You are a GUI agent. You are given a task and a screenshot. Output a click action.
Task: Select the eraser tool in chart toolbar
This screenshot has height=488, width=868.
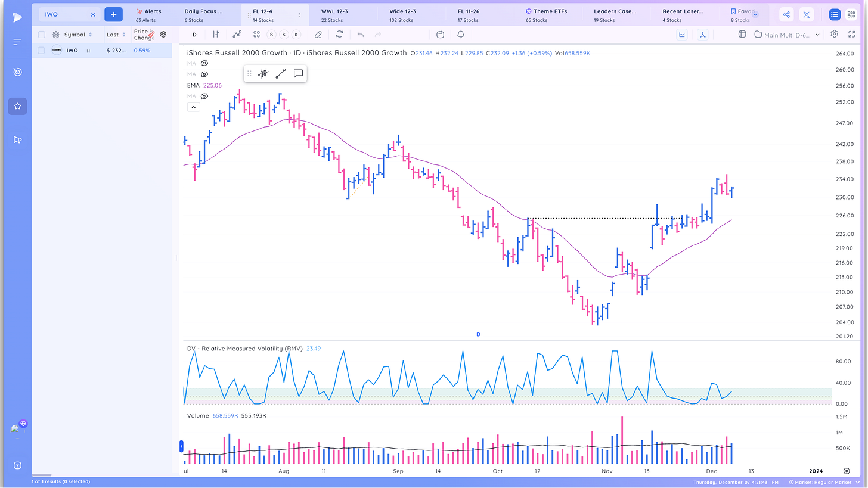click(x=318, y=35)
